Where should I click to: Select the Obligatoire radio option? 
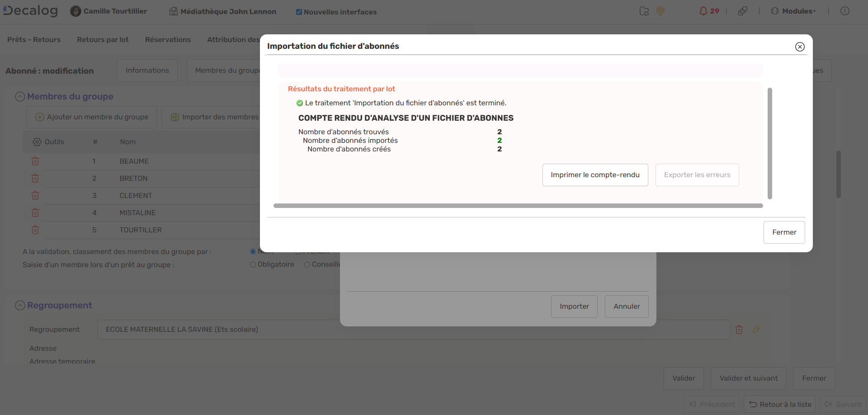pos(253,265)
